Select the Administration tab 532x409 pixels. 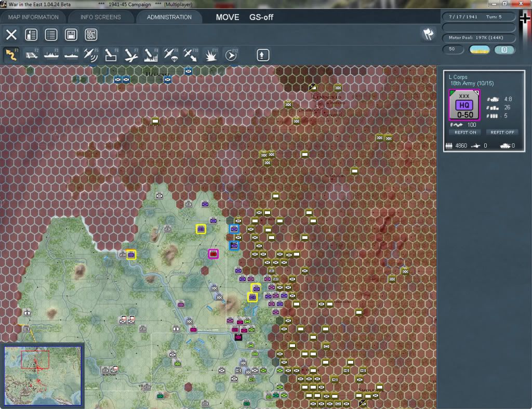169,17
